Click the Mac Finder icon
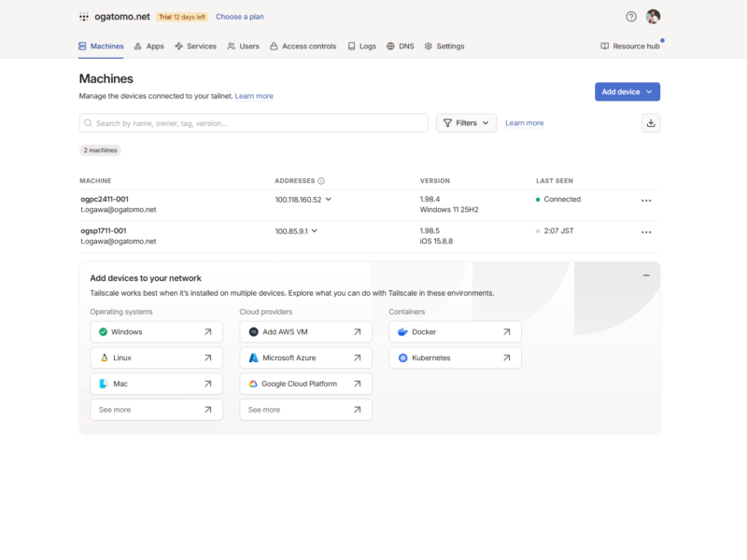The width and height of the screenshot is (747, 560). [104, 384]
